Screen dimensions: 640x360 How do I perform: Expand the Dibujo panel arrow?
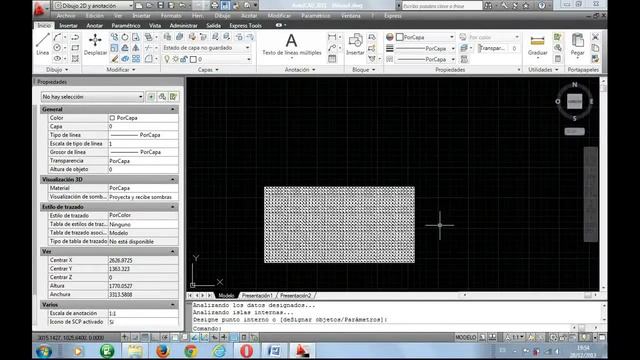tap(67, 70)
